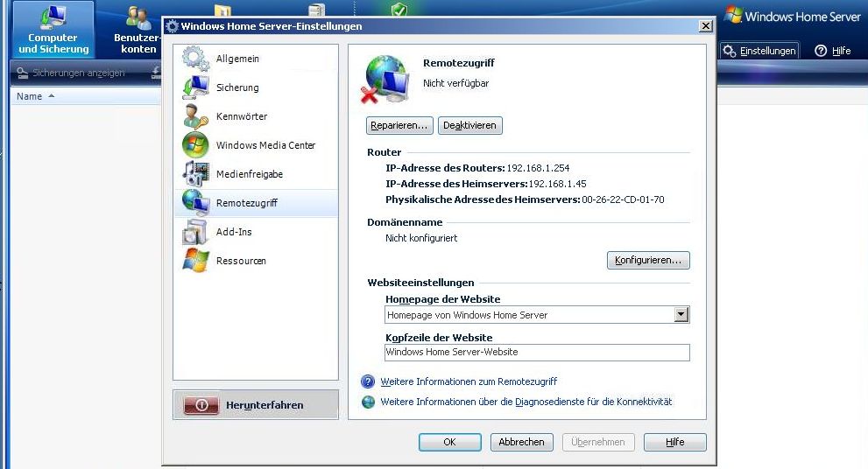This screenshot has height=469, width=868.
Task: Click the Hilfe question mark icon in console
Action: tap(821, 51)
